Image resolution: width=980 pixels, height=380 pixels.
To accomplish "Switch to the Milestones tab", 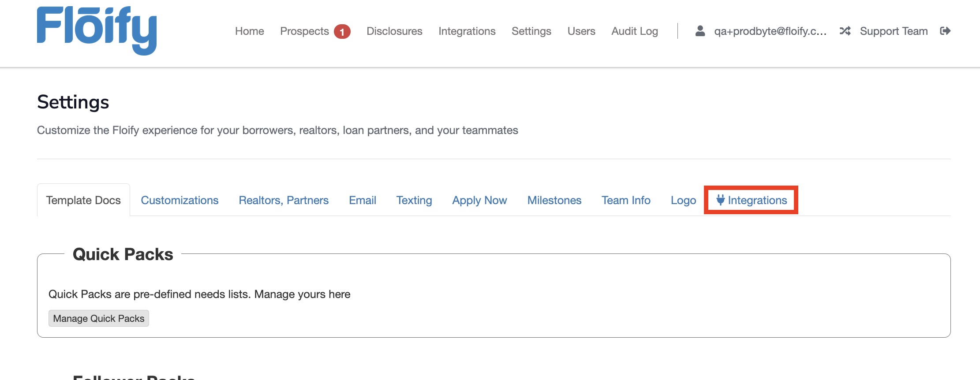I will tap(554, 200).
